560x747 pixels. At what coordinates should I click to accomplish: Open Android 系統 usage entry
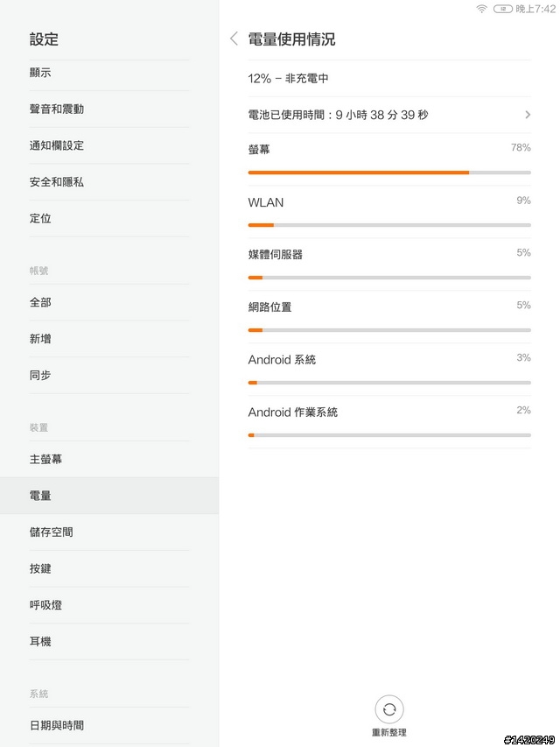coord(389,370)
